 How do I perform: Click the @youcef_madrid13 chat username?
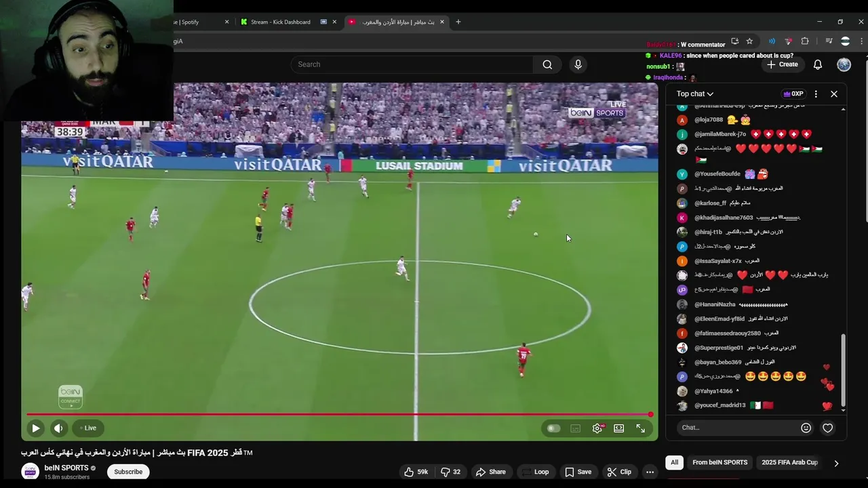point(720,405)
